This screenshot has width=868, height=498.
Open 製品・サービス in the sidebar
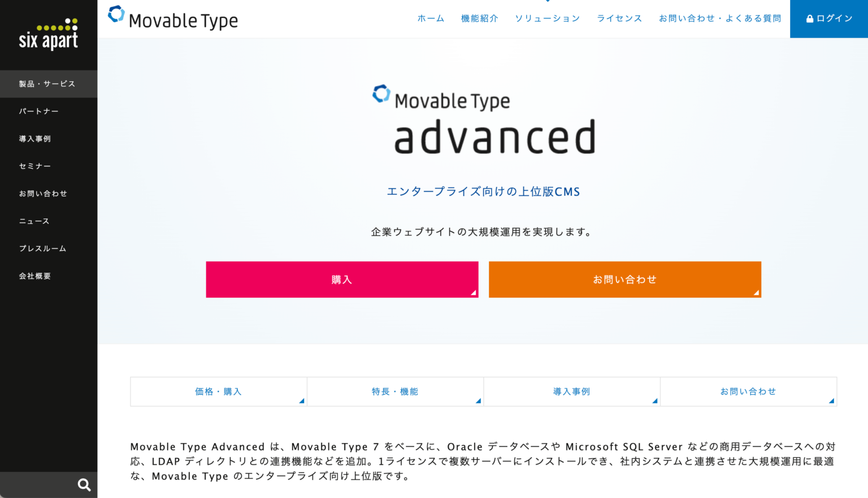pyautogui.click(x=45, y=84)
